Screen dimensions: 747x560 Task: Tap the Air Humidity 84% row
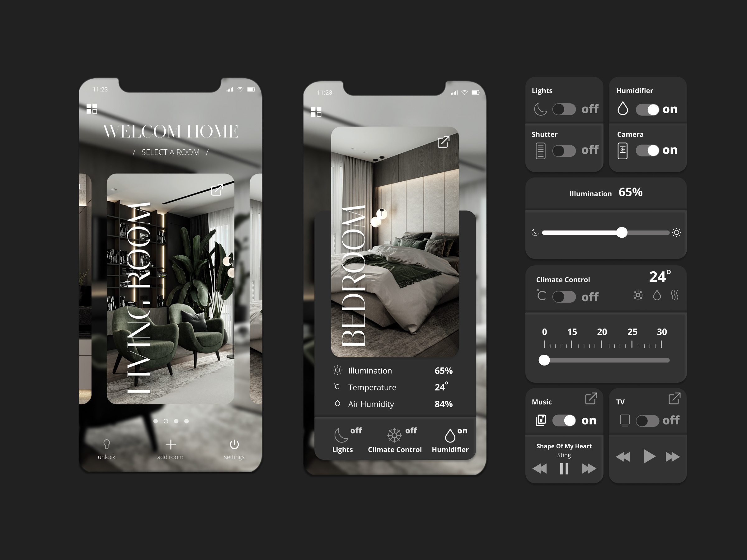393,404
